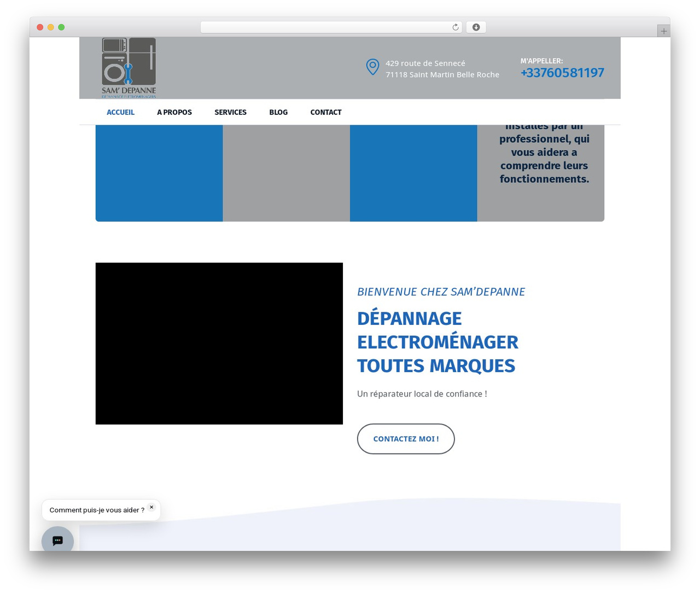The height and width of the screenshot is (593, 700).
Task: Click the Contactez Moi button
Action: (x=406, y=439)
